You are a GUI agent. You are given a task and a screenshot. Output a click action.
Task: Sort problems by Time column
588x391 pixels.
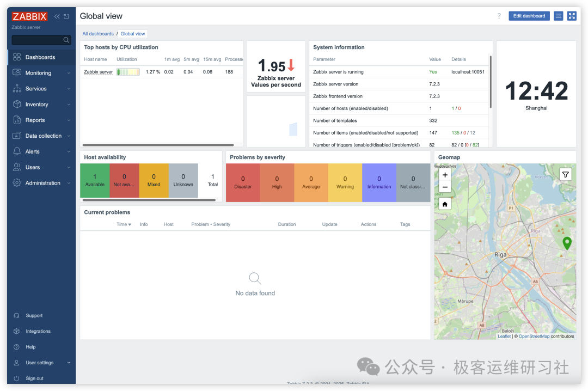[124, 224]
